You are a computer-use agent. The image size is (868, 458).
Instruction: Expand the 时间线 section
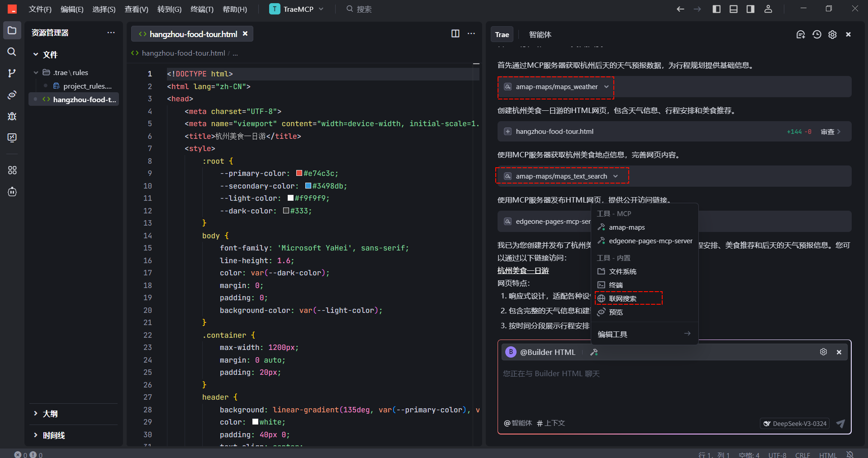(36, 435)
